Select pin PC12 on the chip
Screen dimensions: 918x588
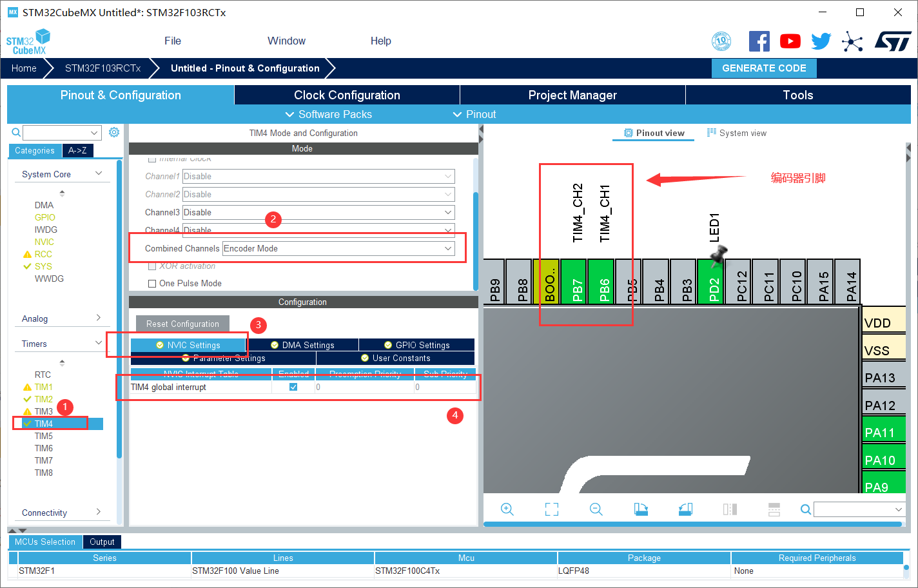(737, 282)
